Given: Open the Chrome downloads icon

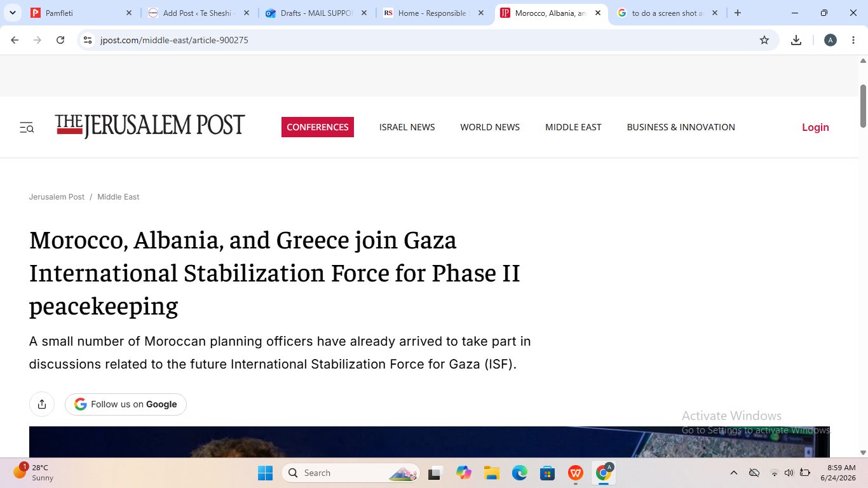Looking at the screenshot, I should tap(796, 40).
